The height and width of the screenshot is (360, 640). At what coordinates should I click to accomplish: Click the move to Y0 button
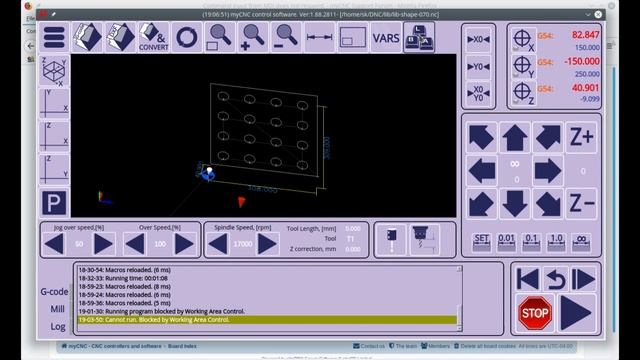point(478,67)
